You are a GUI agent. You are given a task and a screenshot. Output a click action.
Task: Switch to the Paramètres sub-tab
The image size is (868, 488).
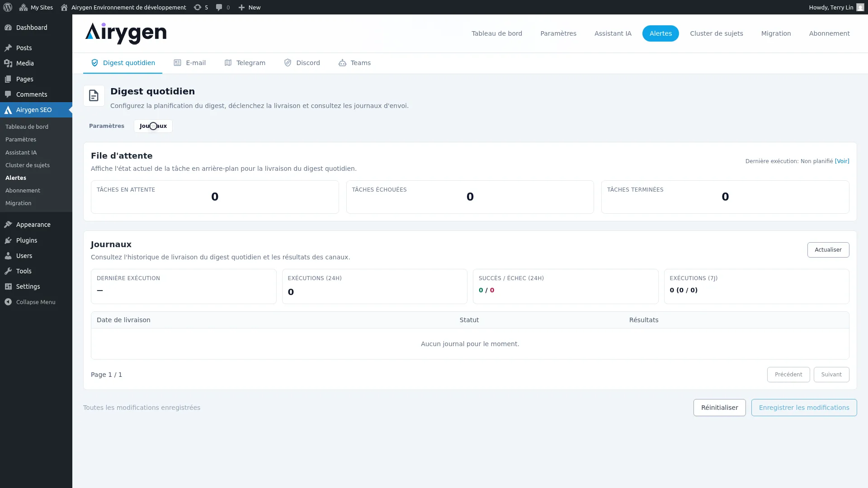click(107, 126)
